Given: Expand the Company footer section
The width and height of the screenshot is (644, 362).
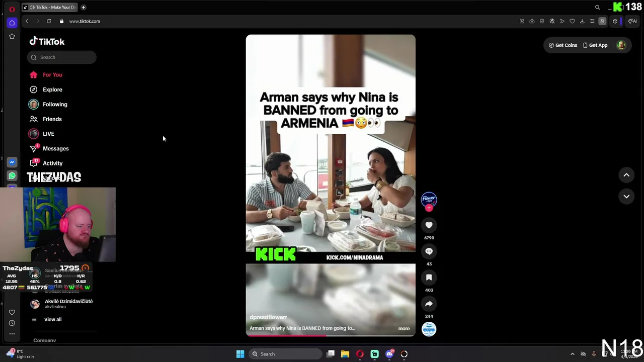Looking at the screenshot, I should (x=45, y=340).
